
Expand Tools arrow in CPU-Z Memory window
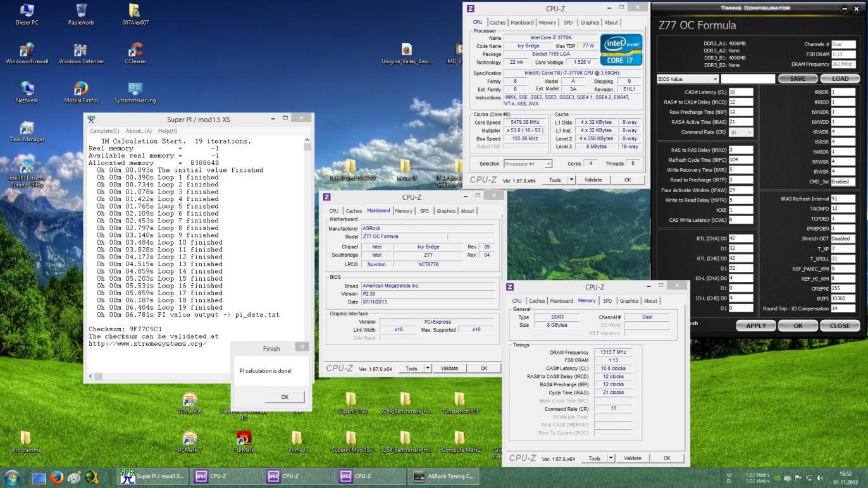pos(611,458)
